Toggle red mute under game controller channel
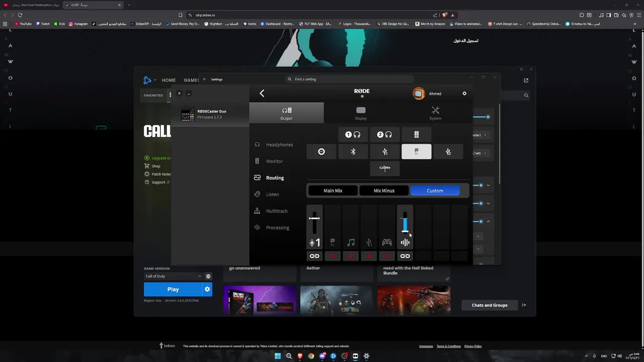 387,256
